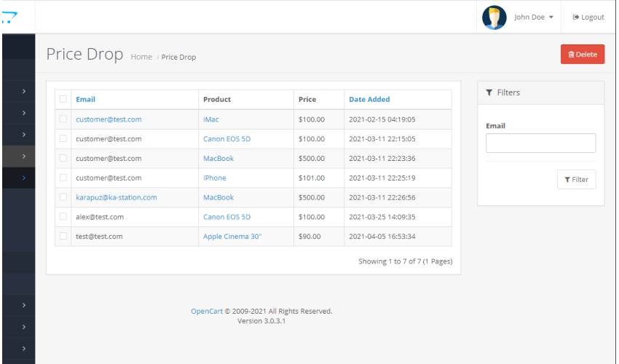This screenshot has width=619, height=364.
Task: Open Canon EOS 5D in the customer@test.com row
Action: coord(226,139)
